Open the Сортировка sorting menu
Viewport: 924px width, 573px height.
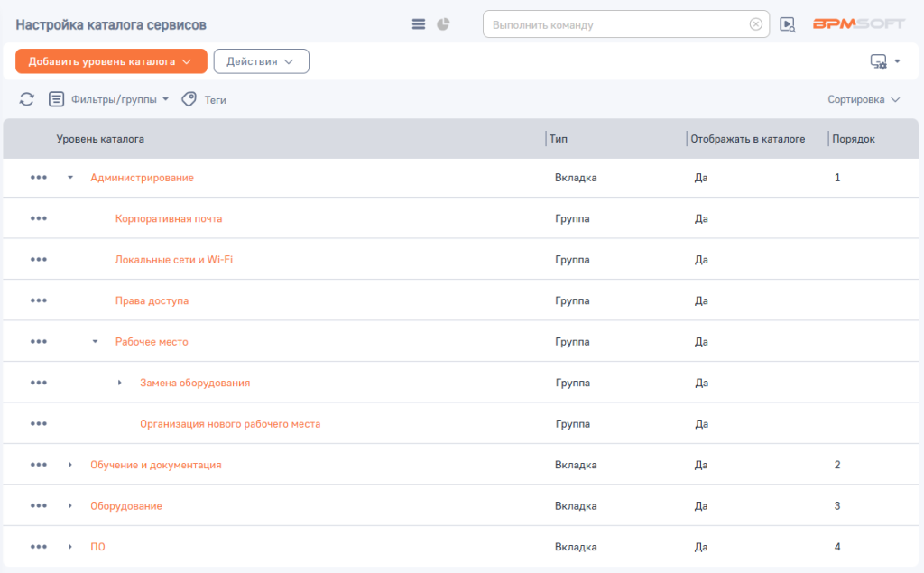tap(864, 100)
